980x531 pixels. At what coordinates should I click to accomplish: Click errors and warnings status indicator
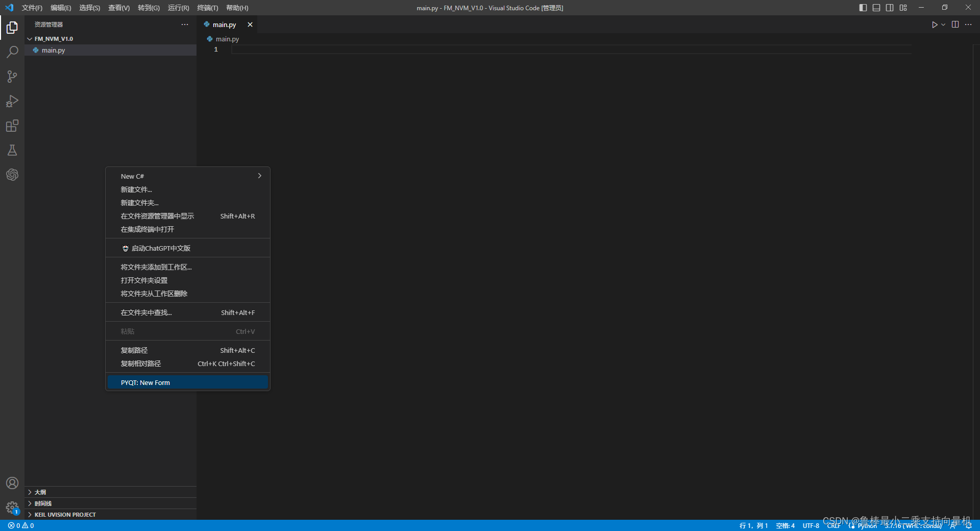click(x=21, y=525)
